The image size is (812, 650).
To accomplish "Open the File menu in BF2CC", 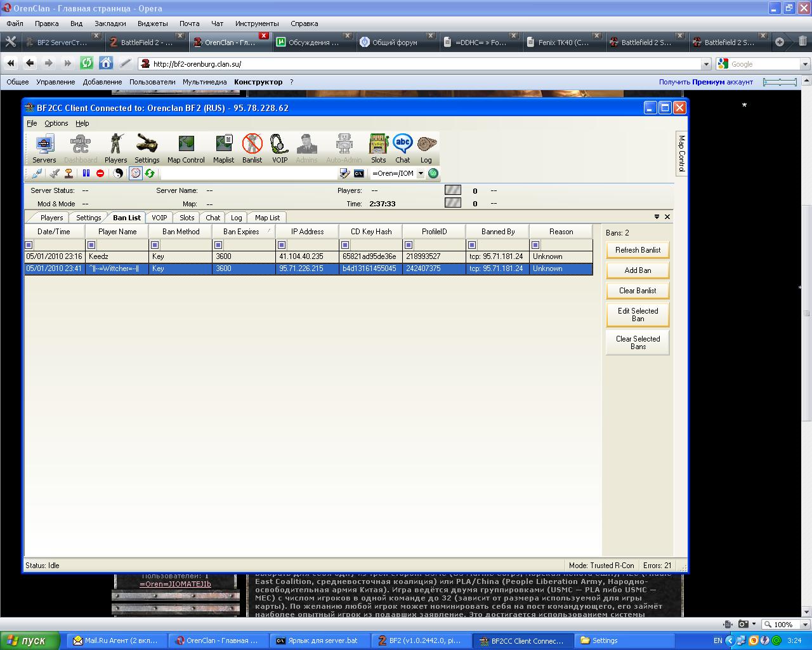I will pyautogui.click(x=32, y=123).
